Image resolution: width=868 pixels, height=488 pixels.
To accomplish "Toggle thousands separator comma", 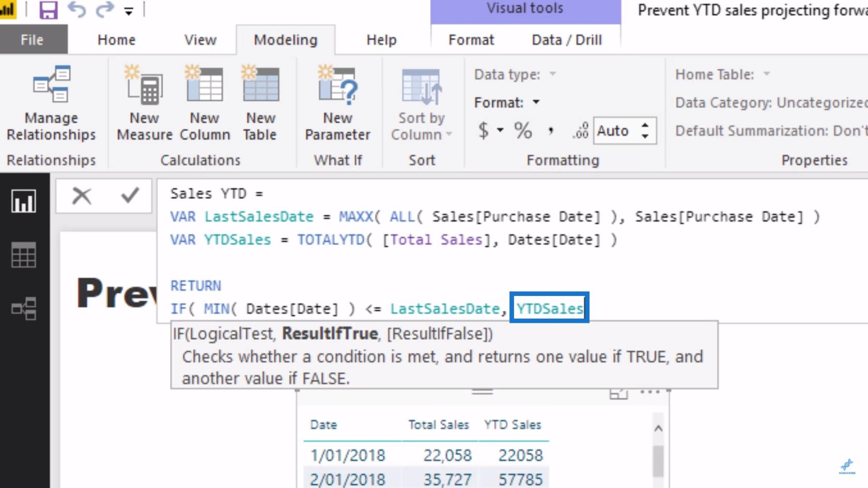I will tap(551, 130).
